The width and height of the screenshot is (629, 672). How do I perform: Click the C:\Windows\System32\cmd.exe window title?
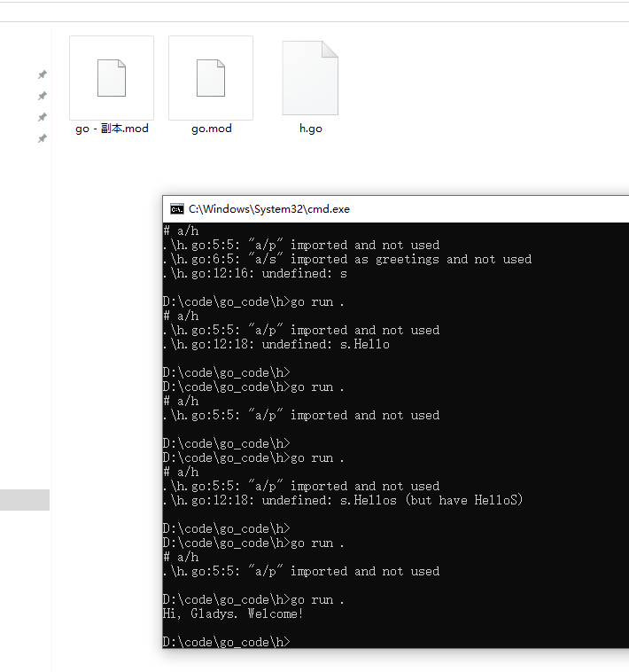pyautogui.click(x=269, y=209)
